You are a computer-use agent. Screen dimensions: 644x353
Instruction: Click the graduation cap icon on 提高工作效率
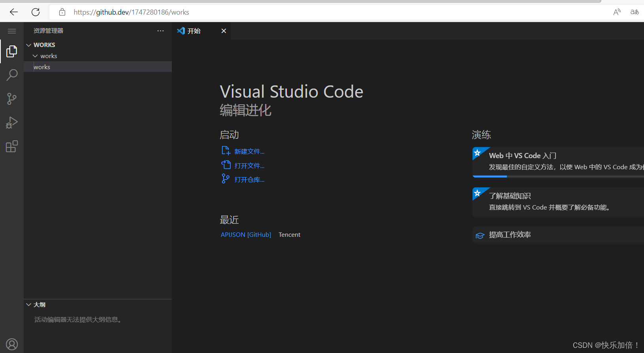coord(480,236)
